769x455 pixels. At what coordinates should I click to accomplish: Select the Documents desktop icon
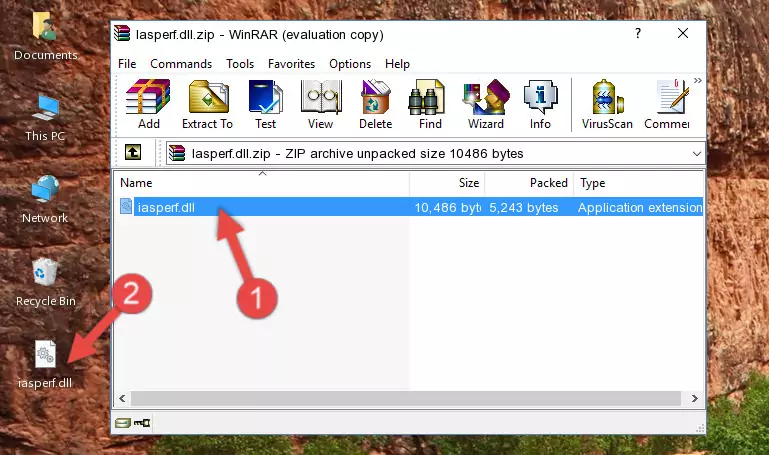tap(46, 36)
